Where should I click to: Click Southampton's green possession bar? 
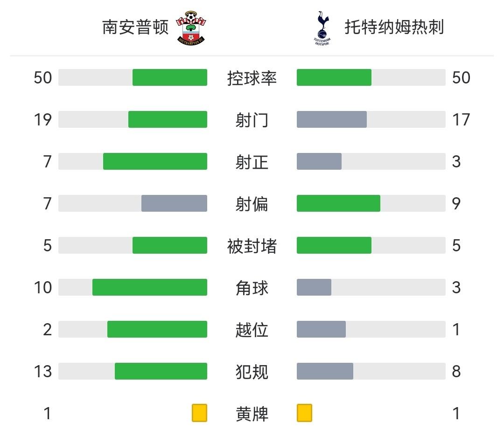[170, 77]
